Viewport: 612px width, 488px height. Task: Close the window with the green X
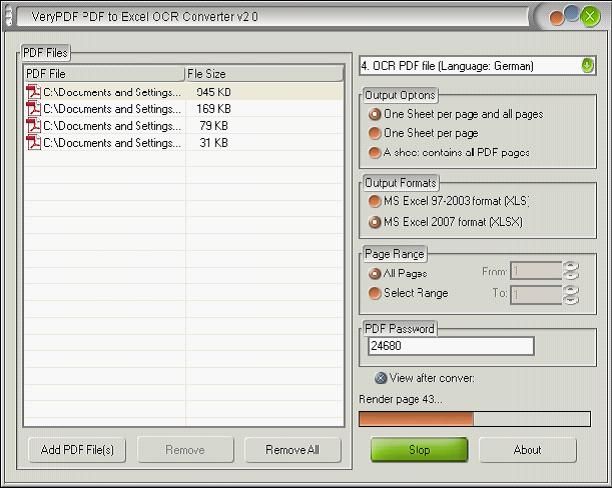pos(590,16)
